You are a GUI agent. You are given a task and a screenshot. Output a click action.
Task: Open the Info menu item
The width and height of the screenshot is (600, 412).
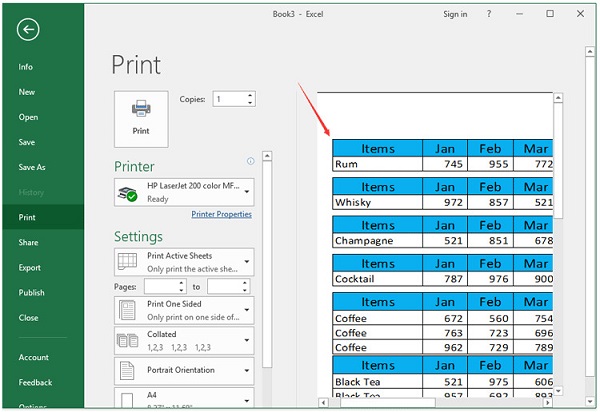[x=26, y=67]
